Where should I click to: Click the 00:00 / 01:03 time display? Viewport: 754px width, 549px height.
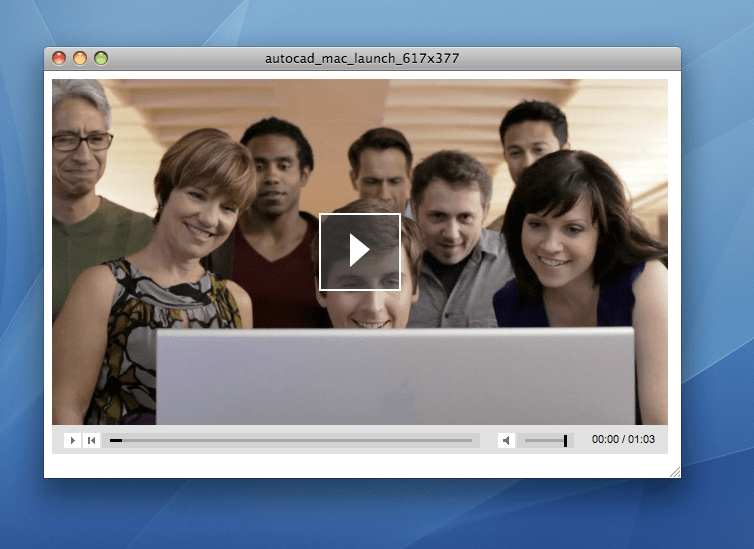tap(623, 439)
